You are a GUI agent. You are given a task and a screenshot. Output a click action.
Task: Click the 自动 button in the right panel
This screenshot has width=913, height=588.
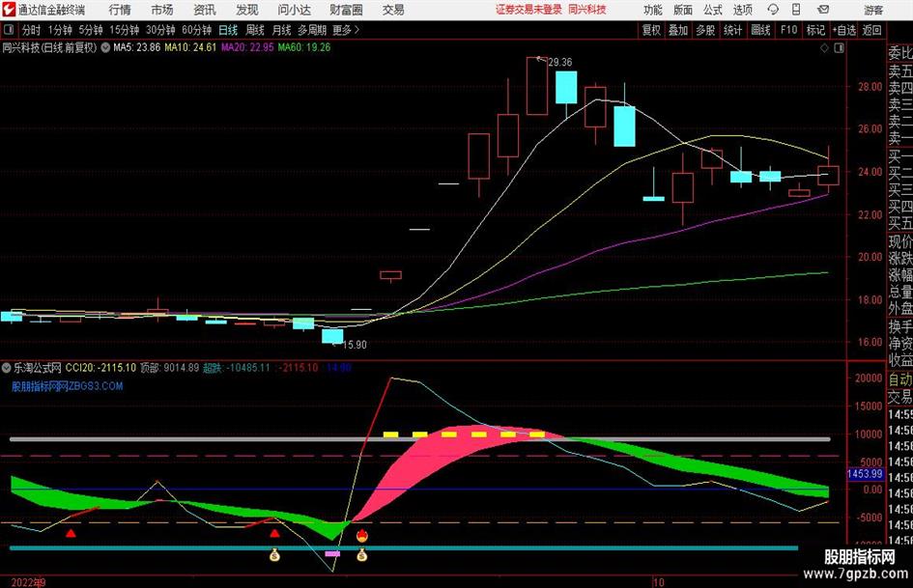point(899,379)
